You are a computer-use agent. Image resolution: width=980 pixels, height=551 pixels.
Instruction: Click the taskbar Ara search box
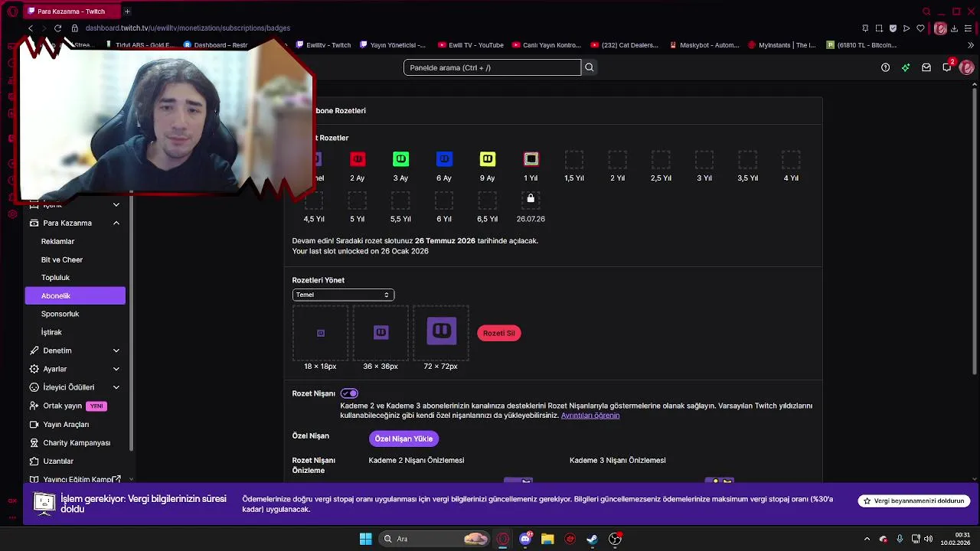(435, 539)
